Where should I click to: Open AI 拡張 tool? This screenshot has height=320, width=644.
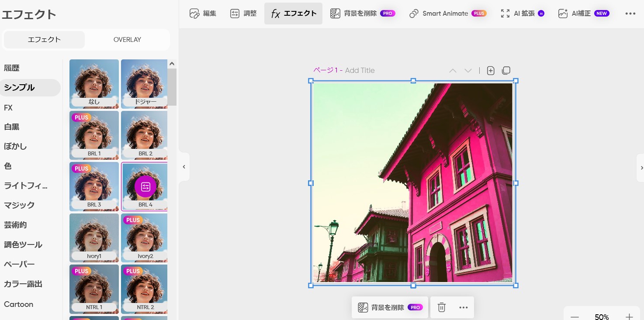(523, 14)
